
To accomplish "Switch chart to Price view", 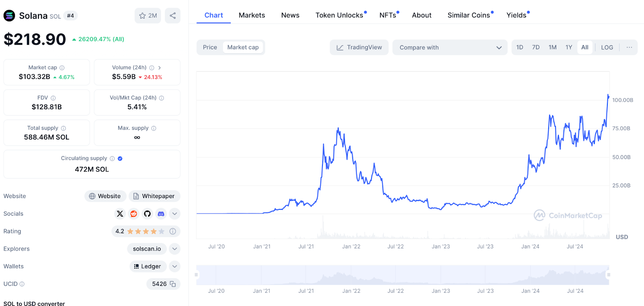I will pos(210,47).
